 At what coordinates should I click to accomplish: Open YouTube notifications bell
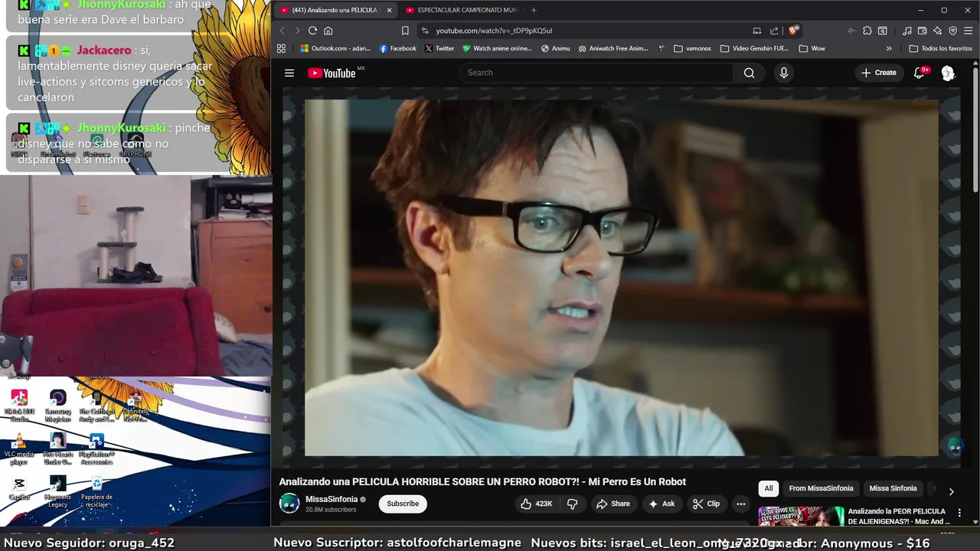pos(920,73)
